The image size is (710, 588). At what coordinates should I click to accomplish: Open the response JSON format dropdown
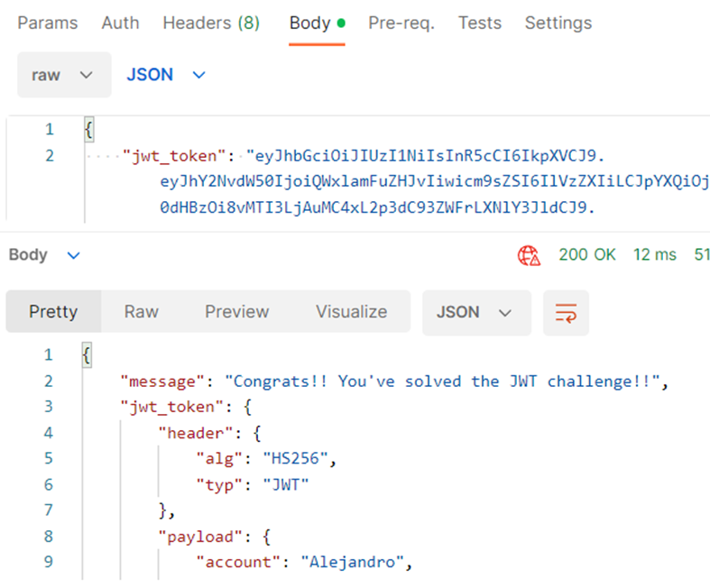click(476, 313)
